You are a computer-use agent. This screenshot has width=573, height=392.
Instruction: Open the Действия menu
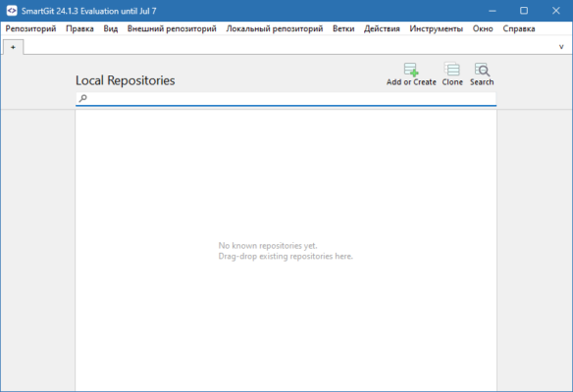pos(382,28)
